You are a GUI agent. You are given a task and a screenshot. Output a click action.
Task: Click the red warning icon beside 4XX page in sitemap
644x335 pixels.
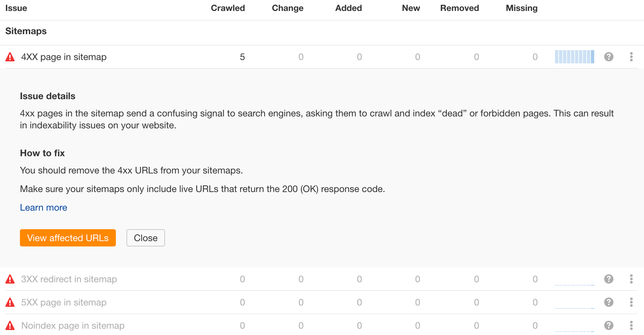[x=10, y=57]
